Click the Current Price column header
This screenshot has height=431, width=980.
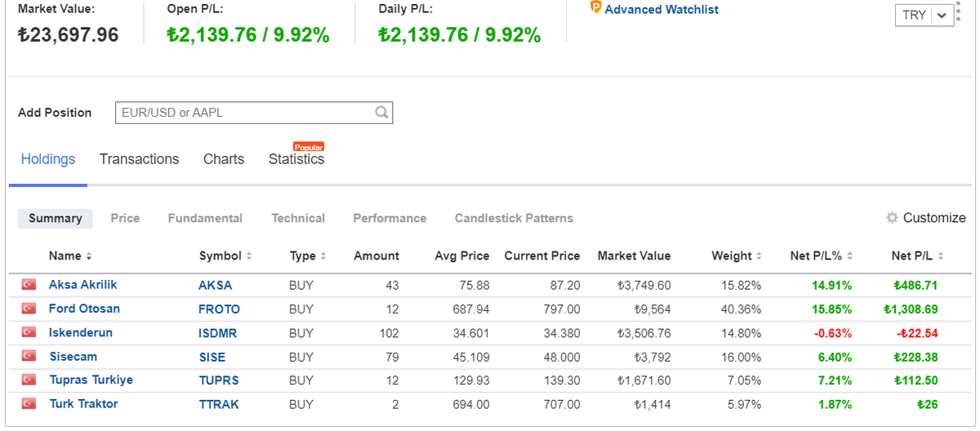[x=542, y=255]
